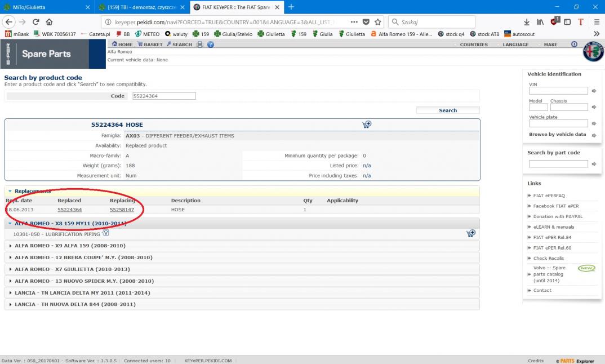Show more bookmarks with the overflow chevron
The height and width of the screenshot is (364, 605).
pos(597,34)
